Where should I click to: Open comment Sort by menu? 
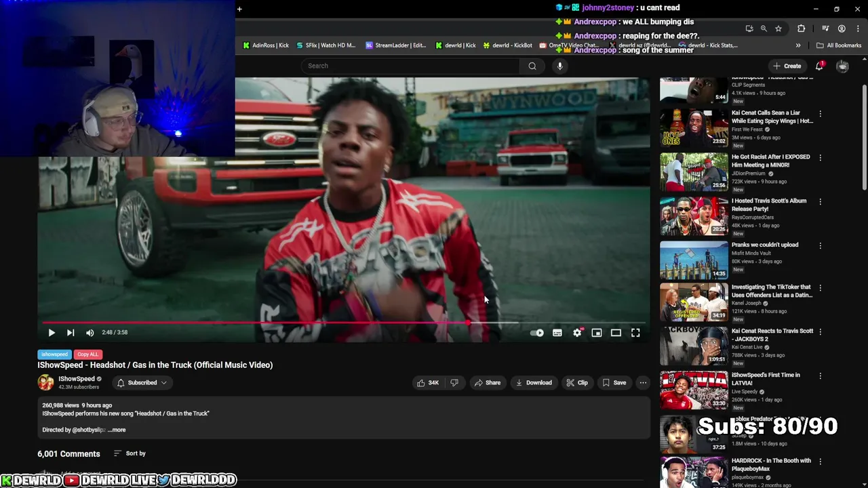click(x=130, y=453)
